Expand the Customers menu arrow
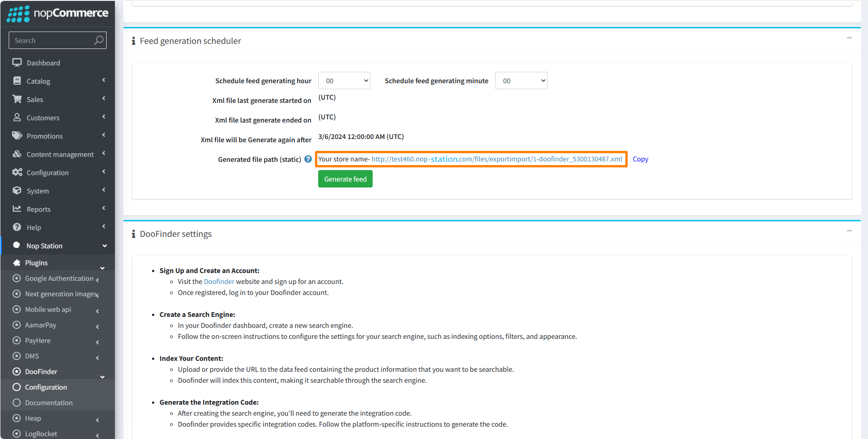Screen dimensions: 868x439 point(104,117)
